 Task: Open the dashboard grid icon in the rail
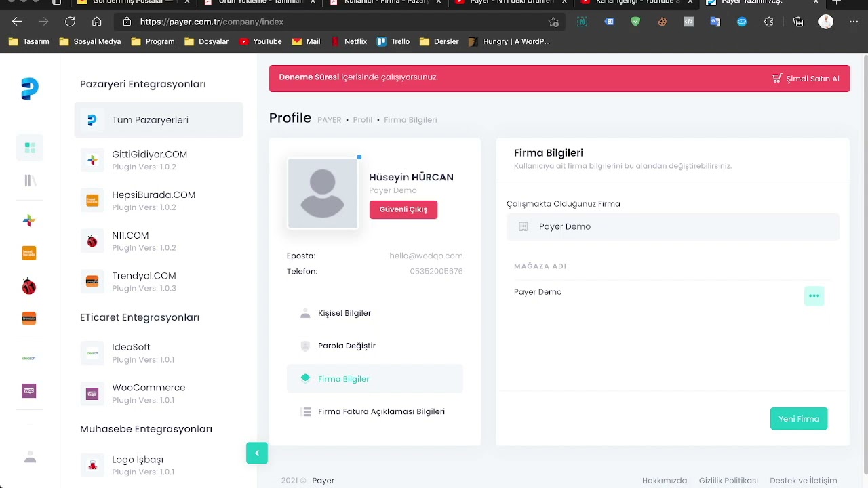(30, 148)
